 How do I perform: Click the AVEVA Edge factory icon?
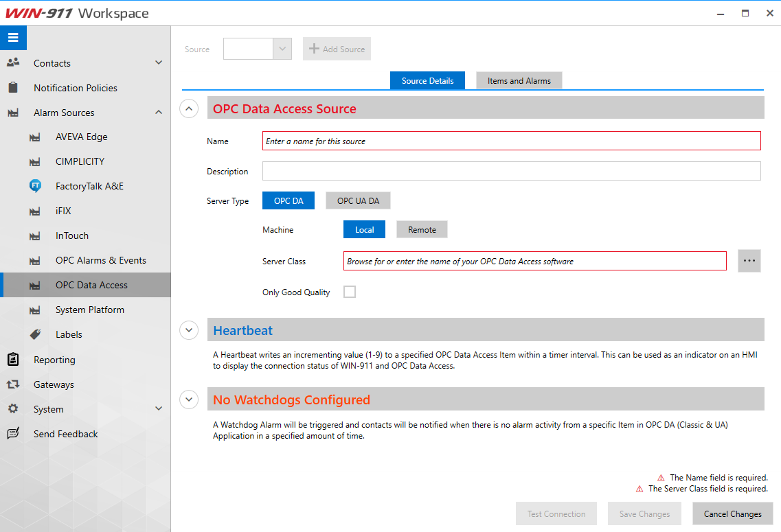click(x=35, y=137)
